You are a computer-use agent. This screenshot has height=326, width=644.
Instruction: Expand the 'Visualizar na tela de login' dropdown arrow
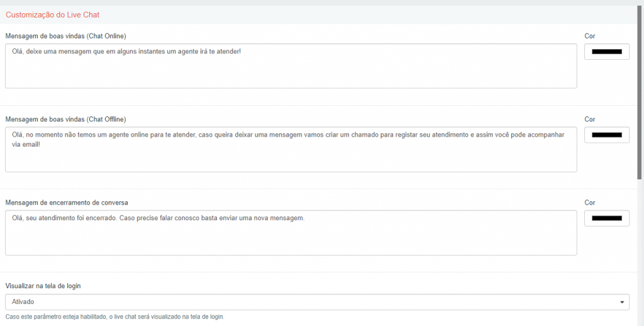[x=622, y=302]
